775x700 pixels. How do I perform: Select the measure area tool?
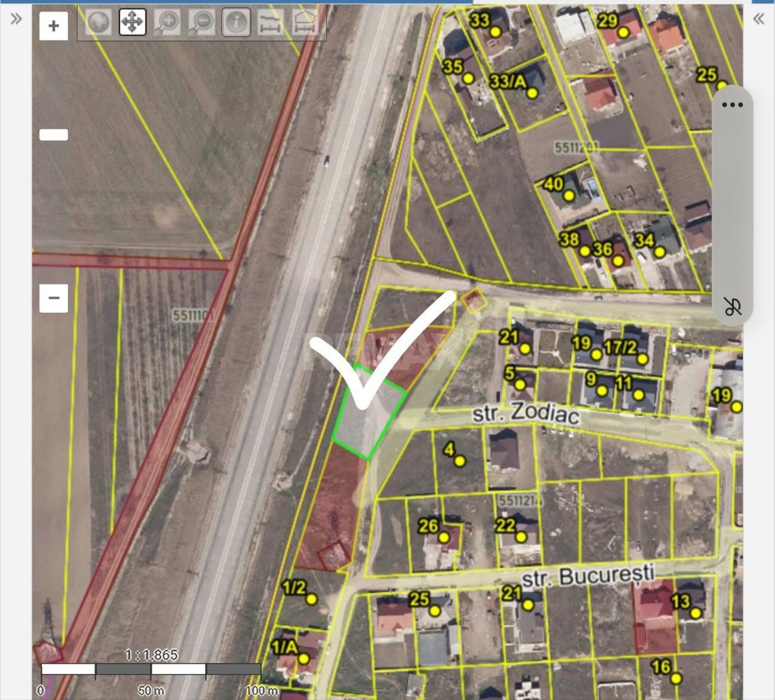tap(305, 22)
